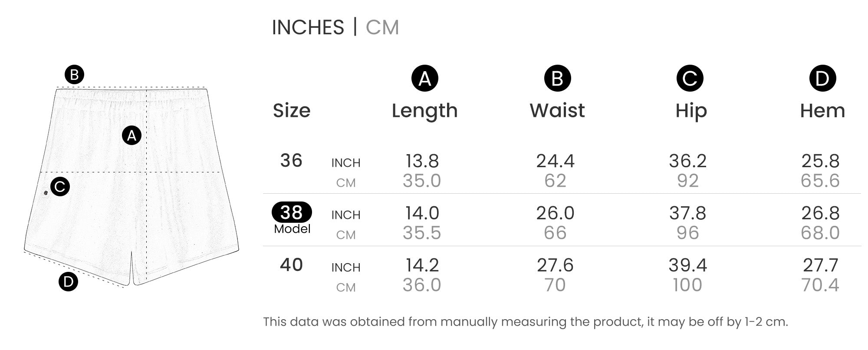Click the B badge above the shorts waistband
The image size is (868, 350).
(74, 75)
